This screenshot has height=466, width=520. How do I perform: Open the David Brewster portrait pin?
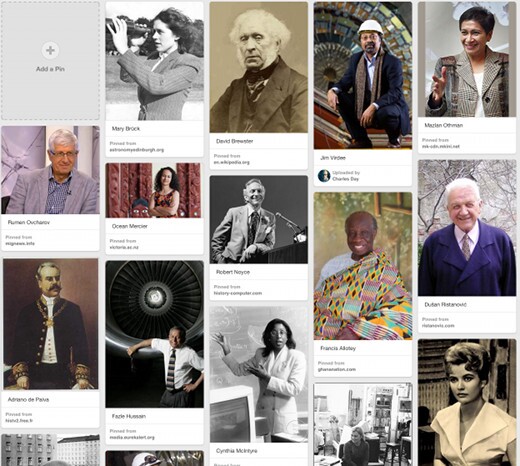(x=258, y=67)
